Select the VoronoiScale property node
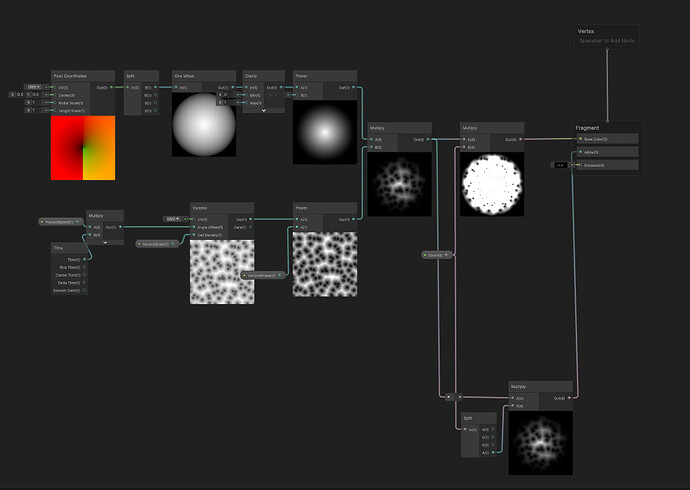 click(x=157, y=244)
